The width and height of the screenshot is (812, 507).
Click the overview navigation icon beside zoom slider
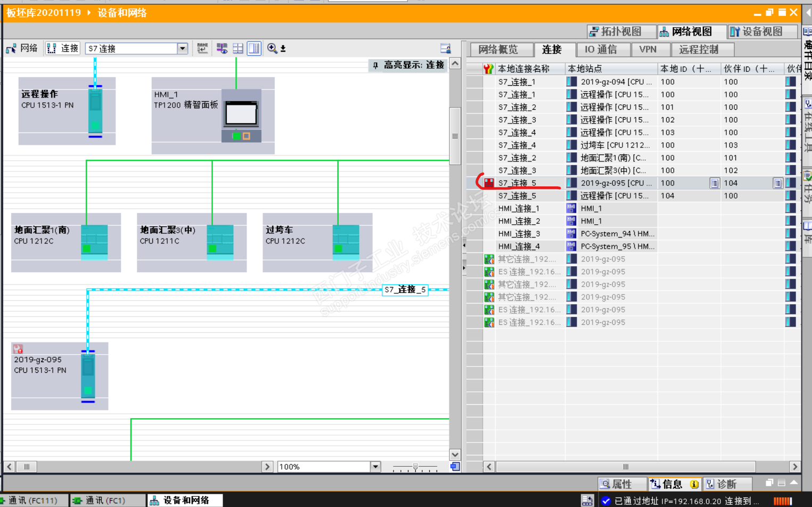[455, 467]
